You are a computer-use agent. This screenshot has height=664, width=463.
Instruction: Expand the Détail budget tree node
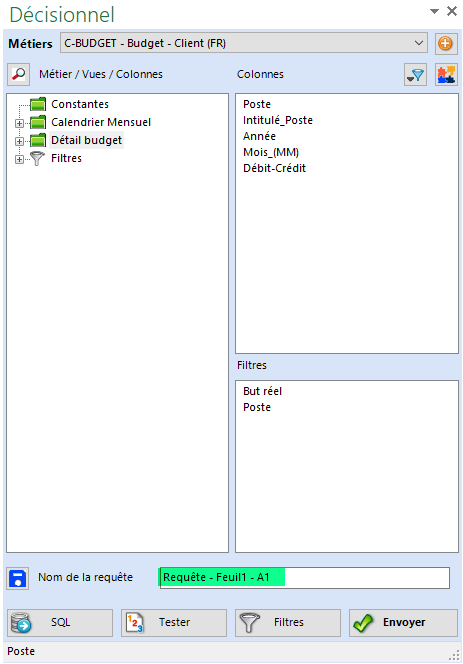click(x=19, y=141)
